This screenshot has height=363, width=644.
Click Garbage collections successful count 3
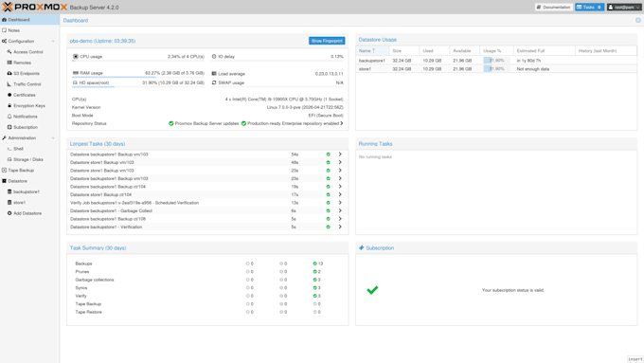click(316, 280)
